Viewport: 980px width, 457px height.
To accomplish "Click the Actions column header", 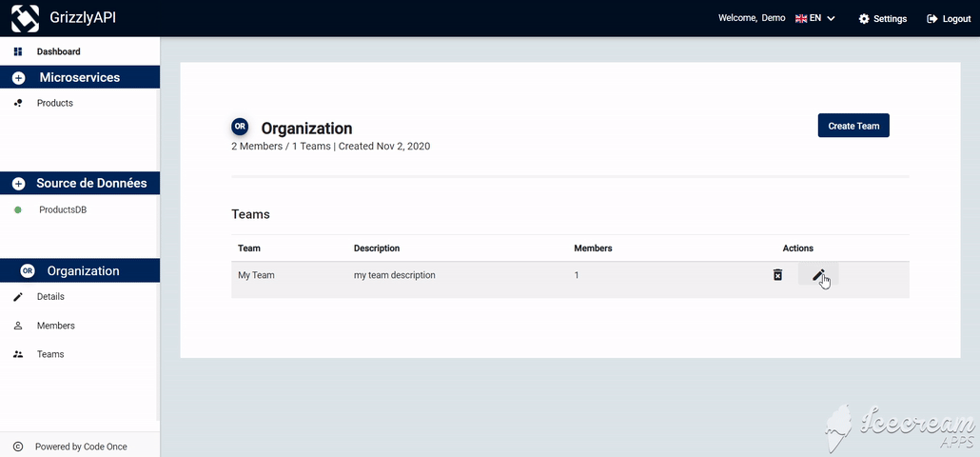I will [x=798, y=248].
